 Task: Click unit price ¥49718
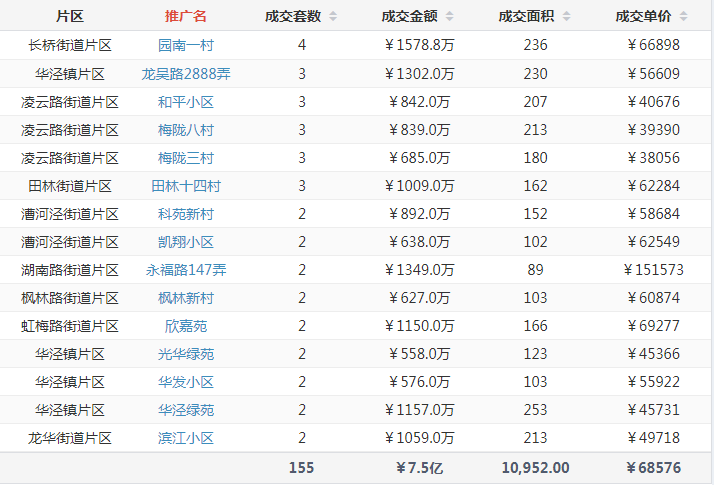(x=653, y=438)
